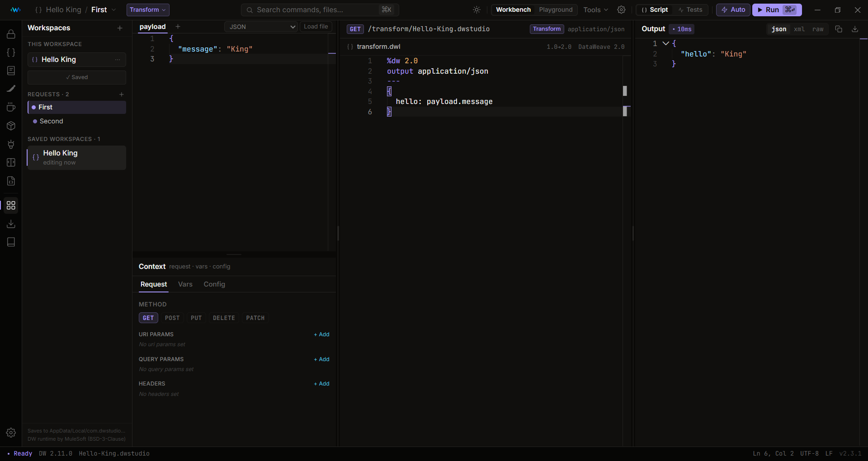Click the Load file button
This screenshot has width=868, height=461.
[316, 27]
